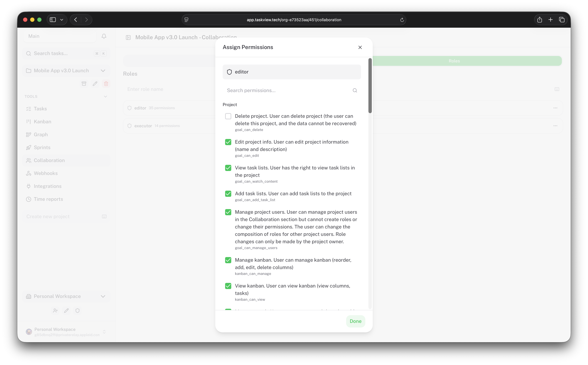The image size is (588, 365).
Task: Click the add user icon under workspace
Action: tap(55, 310)
